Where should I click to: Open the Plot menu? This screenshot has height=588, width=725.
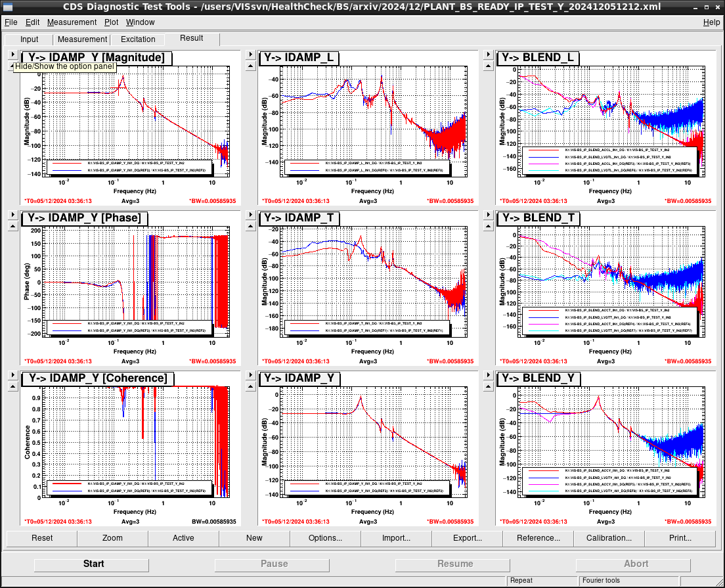tap(111, 22)
